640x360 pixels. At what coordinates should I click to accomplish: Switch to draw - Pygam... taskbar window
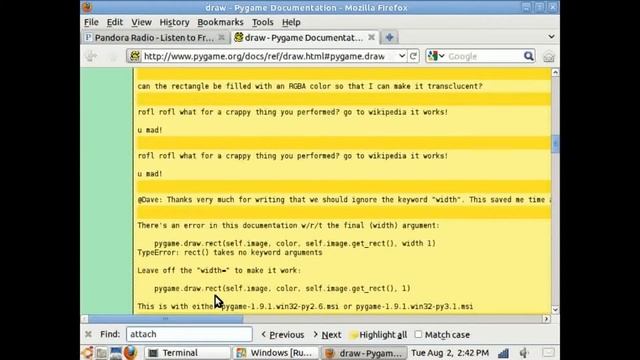point(364,353)
